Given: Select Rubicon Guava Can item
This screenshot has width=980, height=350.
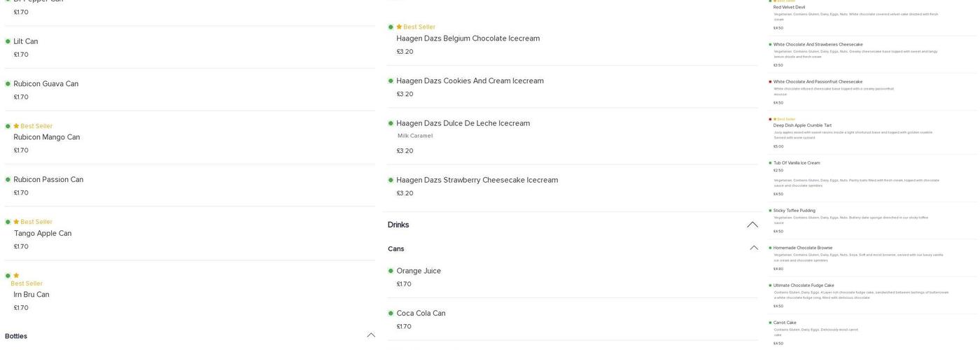Looking at the screenshot, I should point(46,84).
